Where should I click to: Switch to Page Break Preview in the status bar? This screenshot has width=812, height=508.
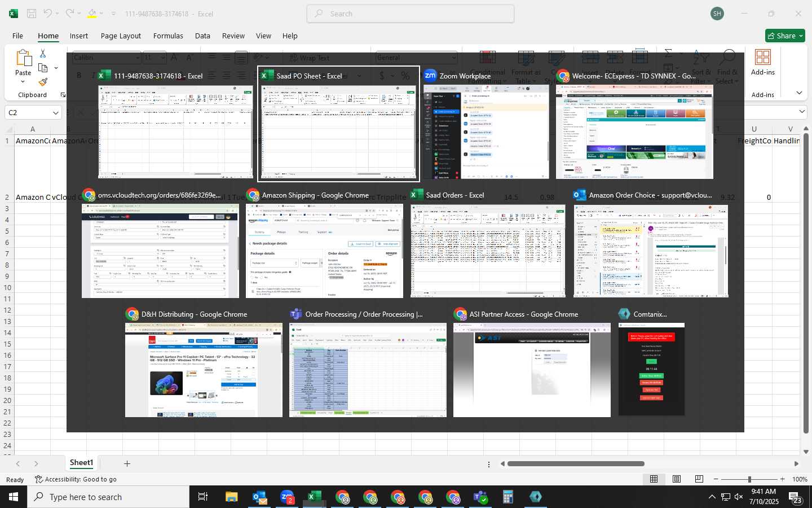click(699, 479)
